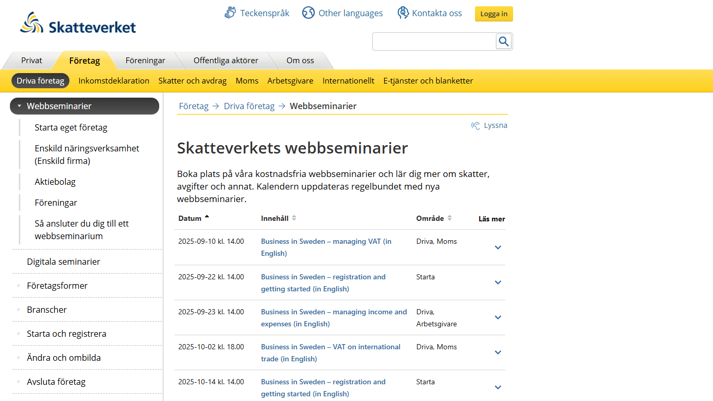Viewport: 713px width, 401px height.
Task: Open Skatter och avdrag menu item
Action: tap(192, 81)
